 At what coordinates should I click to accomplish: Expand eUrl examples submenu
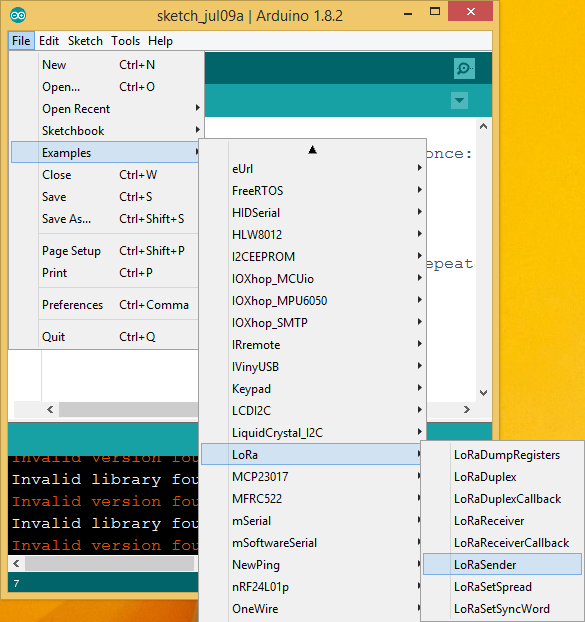click(x=313, y=169)
